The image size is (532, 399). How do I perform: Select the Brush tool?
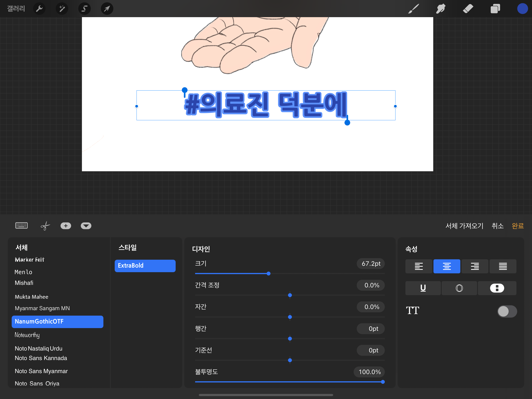pos(414,9)
